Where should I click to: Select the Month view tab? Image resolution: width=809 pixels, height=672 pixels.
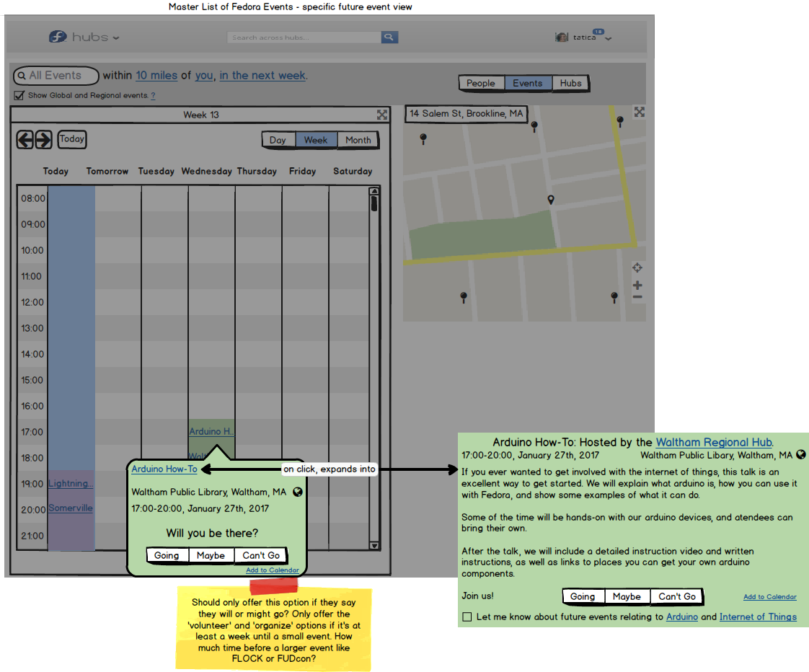(x=358, y=140)
